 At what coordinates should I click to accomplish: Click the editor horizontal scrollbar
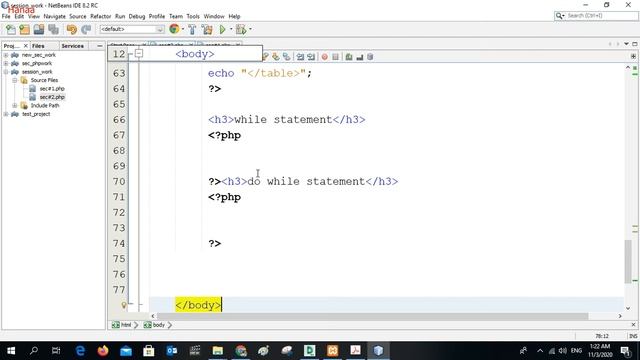click(x=372, y=316)
